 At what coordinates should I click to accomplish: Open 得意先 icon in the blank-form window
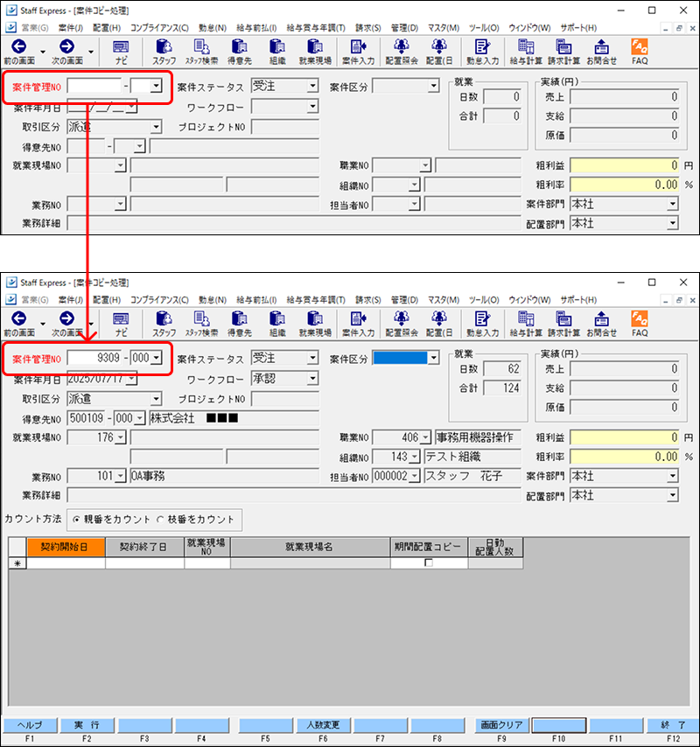pos(239,46)
